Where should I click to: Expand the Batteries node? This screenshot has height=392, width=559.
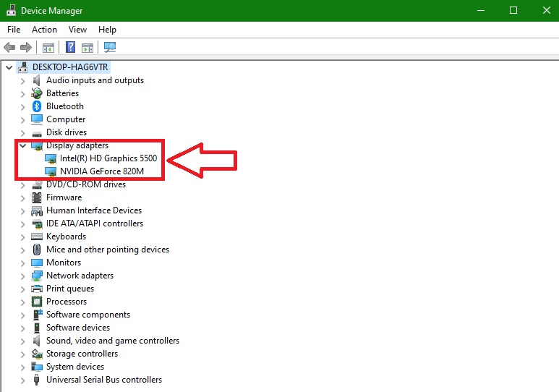[23, 94]
